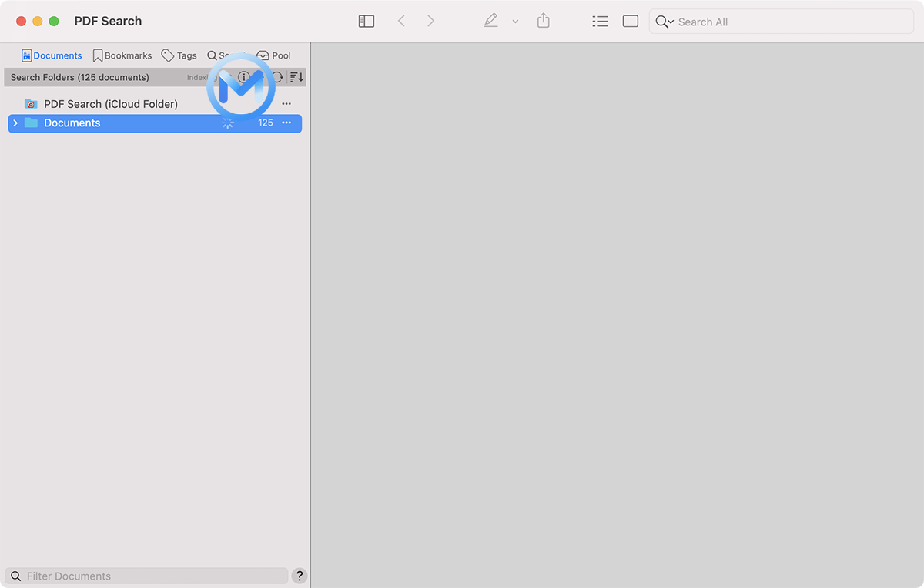This screenshot has height=588, width=924.
Task: Switch to the Bookmarks tab
Action: [122, 55]
